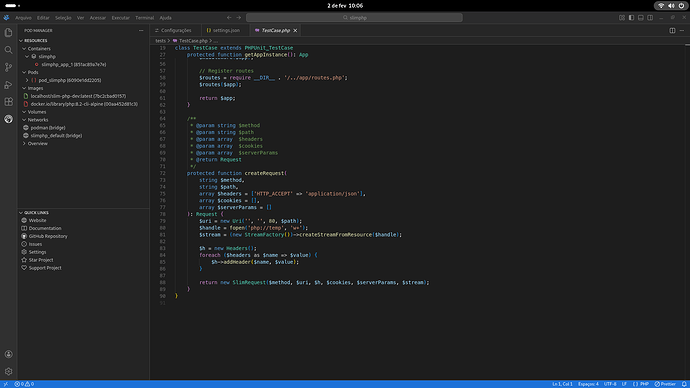Viewport: 690px width, 388px height.
Task: Open the Extensions view
Action: coord(8,102)
